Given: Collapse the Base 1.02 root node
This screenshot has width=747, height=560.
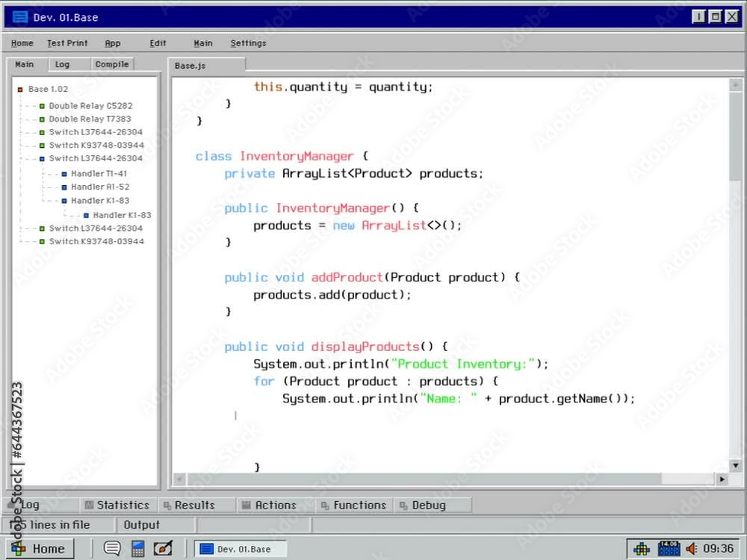Looking at the screenshot, I should pyautogui.click(x=20, y=90).
